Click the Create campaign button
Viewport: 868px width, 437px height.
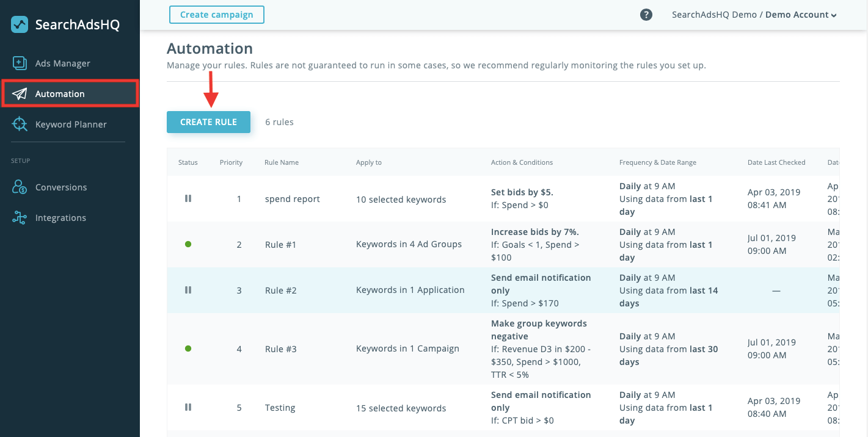tap(216, 14)
